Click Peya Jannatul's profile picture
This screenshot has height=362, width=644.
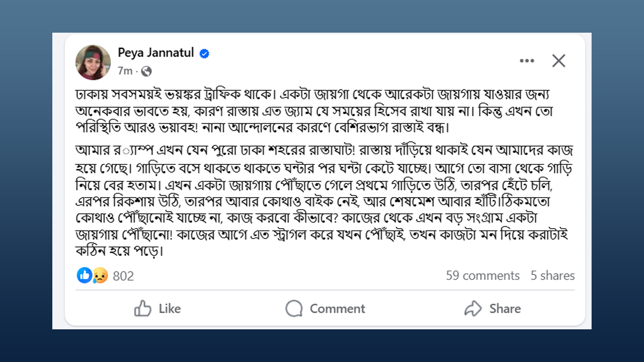pos(93,62)
